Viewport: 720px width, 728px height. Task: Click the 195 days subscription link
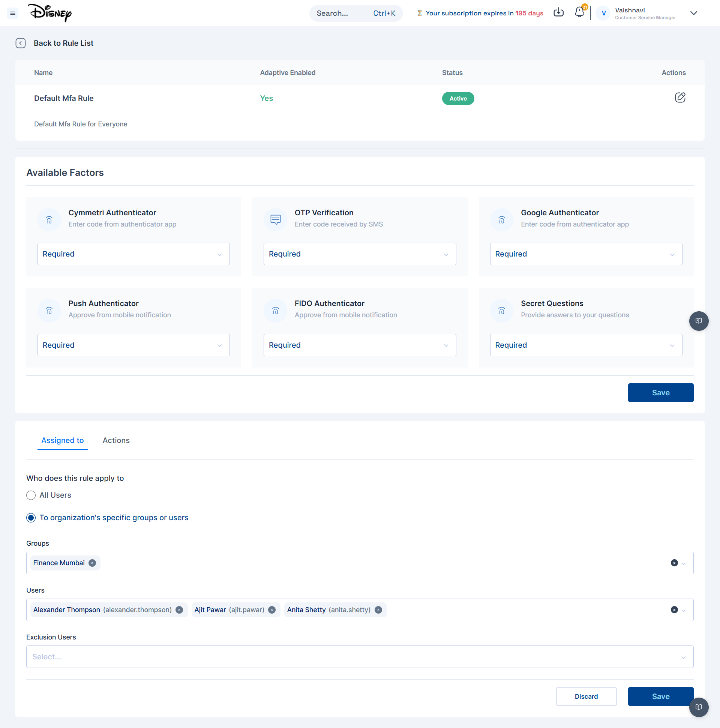tap(529, 13)
